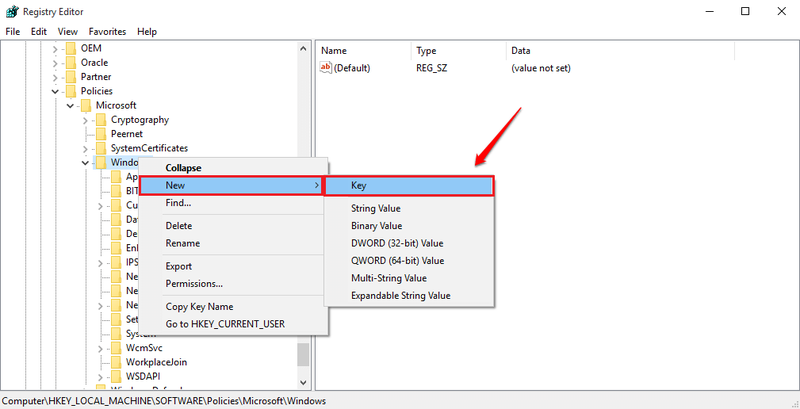The image size is (800, 409).
Task: Expand the Cryptography key
Action: pos(85,120)
